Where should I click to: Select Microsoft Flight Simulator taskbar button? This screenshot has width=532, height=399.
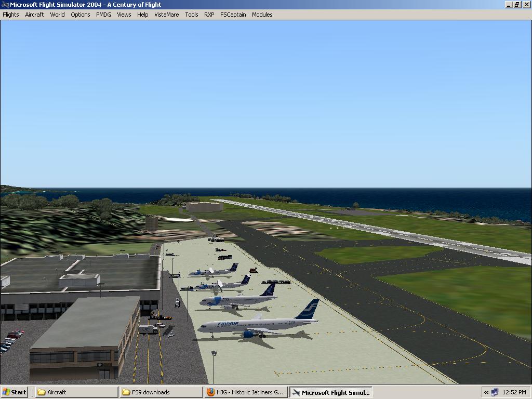(x=331, y=392)
